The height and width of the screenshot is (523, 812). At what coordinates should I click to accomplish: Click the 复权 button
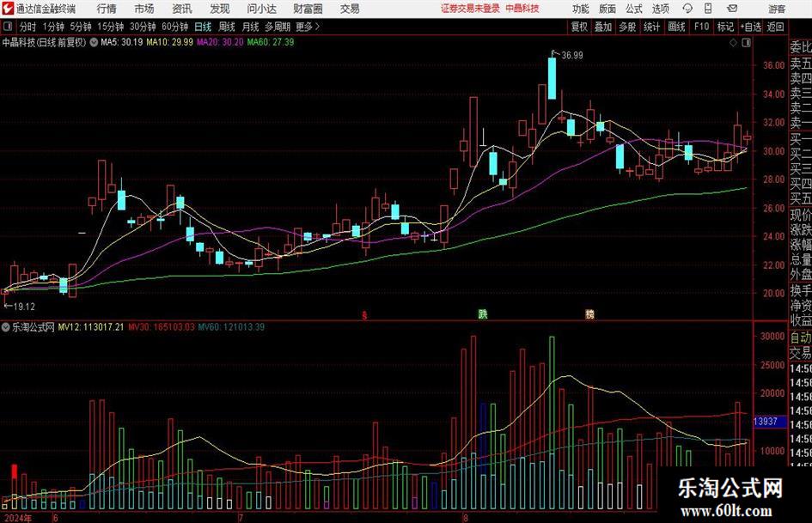[x=579, y=27]
